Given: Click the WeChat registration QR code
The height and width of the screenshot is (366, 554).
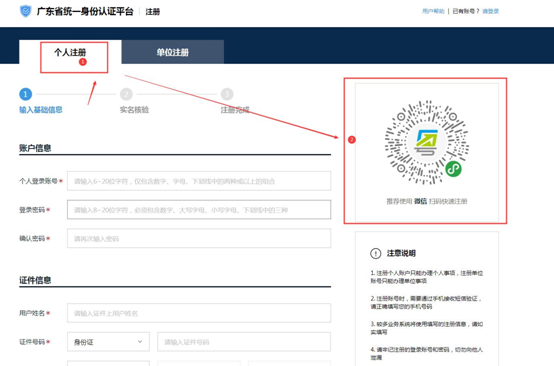Looking at the screenshot, I should (x=427, y=142).
